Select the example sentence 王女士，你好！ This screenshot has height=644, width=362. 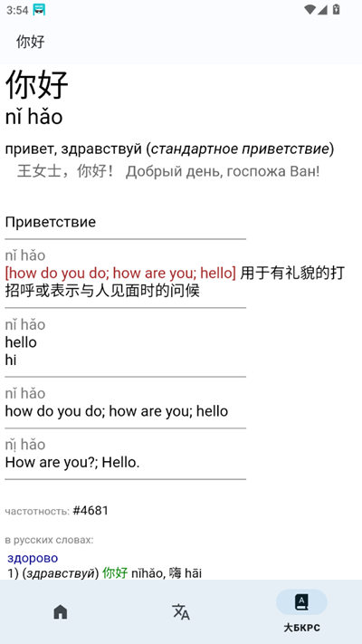pyautogui.click(x=65, y=171)
